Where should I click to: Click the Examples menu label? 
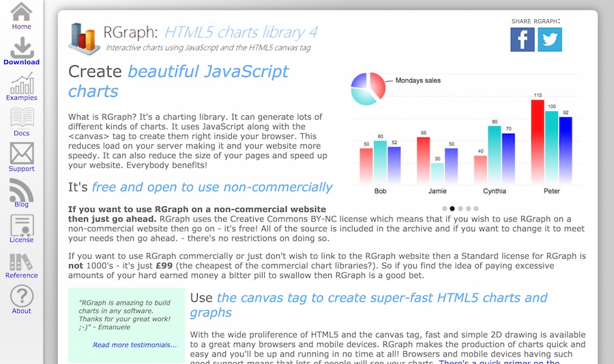pyautogui.click(x=22, y=97)
